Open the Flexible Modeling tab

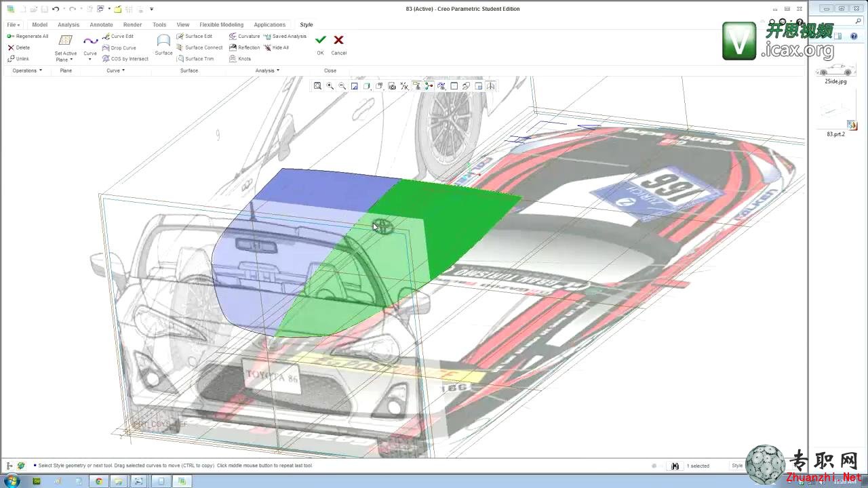point(221,24)
